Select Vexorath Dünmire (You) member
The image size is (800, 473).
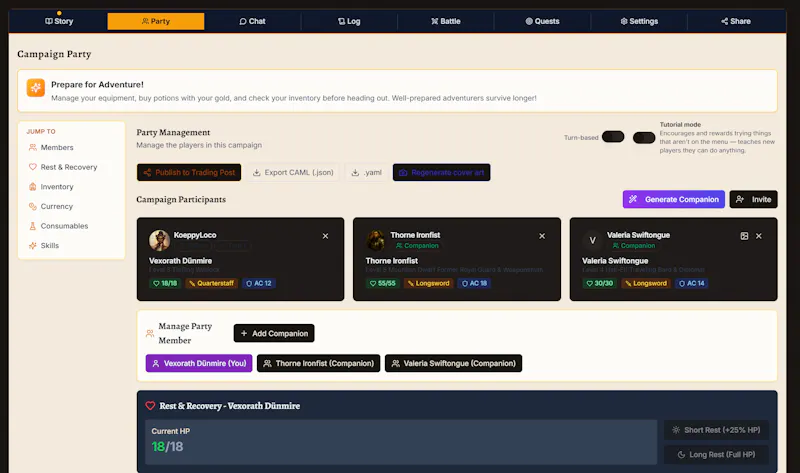pos(199,363)
